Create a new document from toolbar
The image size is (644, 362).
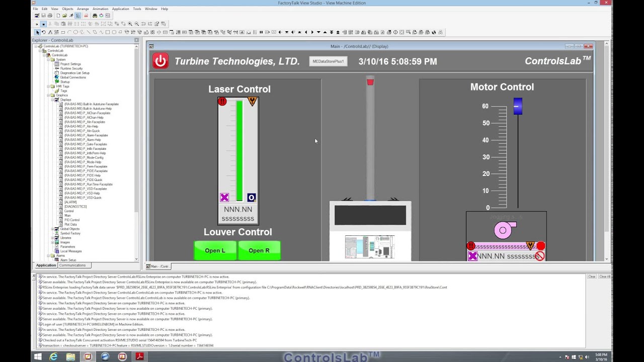58,16
